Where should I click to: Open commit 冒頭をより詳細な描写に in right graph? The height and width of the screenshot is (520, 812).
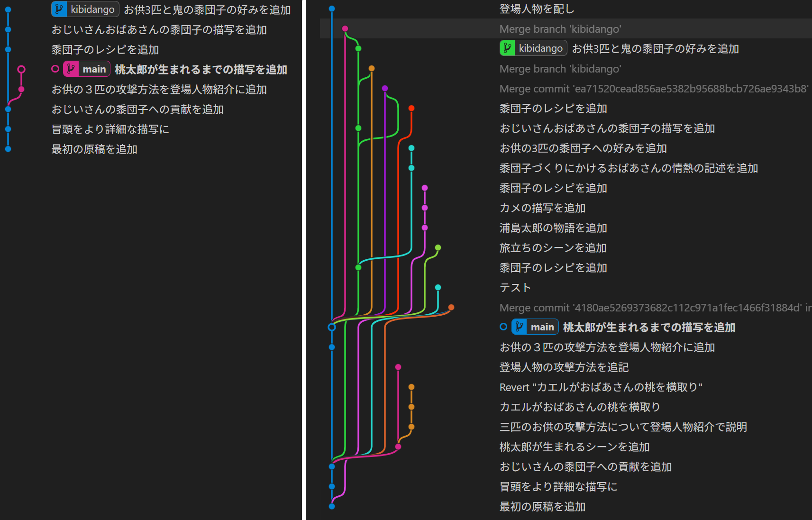[x=558, y=487]
